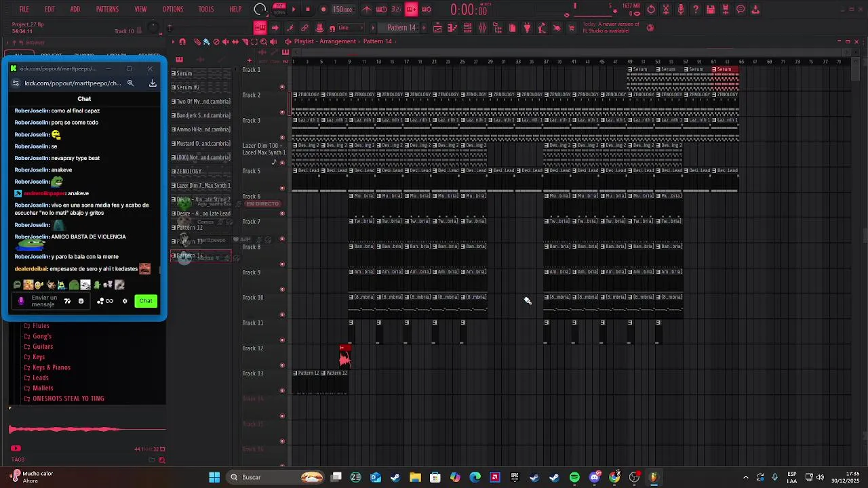Screen dimensions: 868x488
Task: Toggle countdown before recording button
Action: pos(397,9)
